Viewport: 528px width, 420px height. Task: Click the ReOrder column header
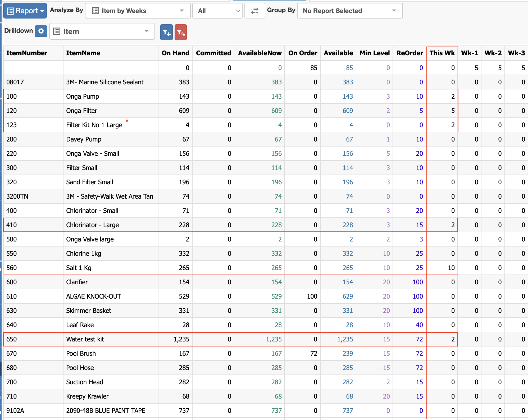pos(409,53)
